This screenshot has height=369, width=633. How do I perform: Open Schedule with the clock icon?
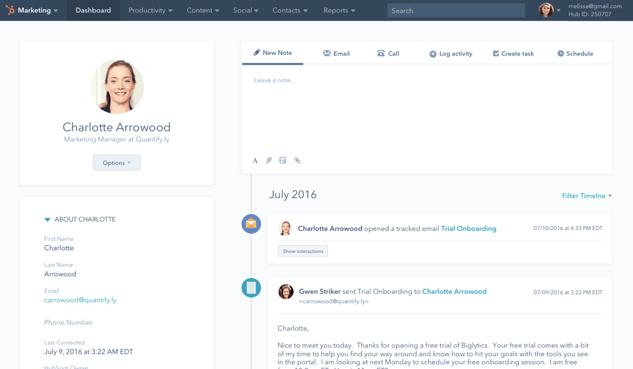click(x=575, y=53)
